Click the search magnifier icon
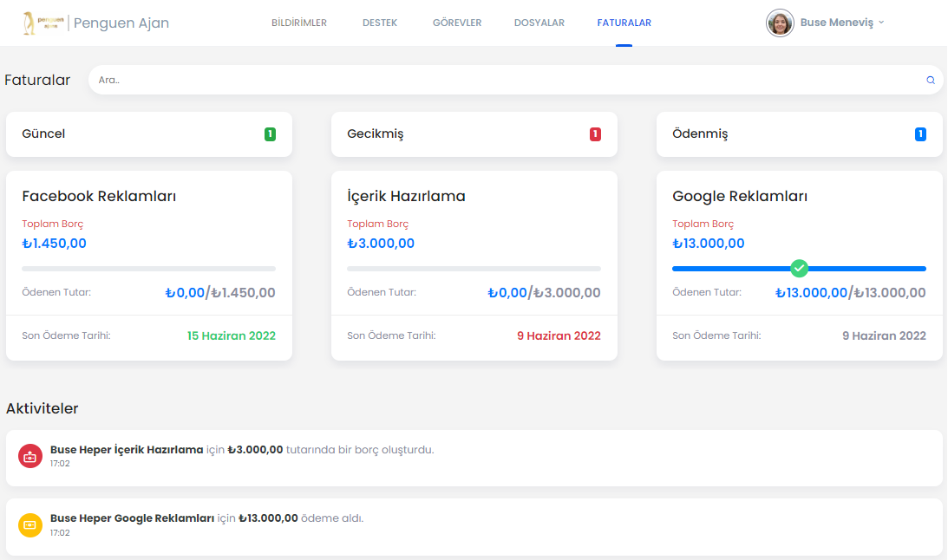This screenshot has height=560, width=948. click(931, 80)
